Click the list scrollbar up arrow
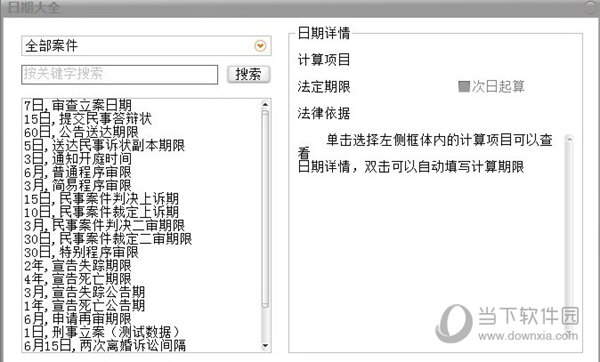This screenshot has height=362, width=600. (265, 104)
